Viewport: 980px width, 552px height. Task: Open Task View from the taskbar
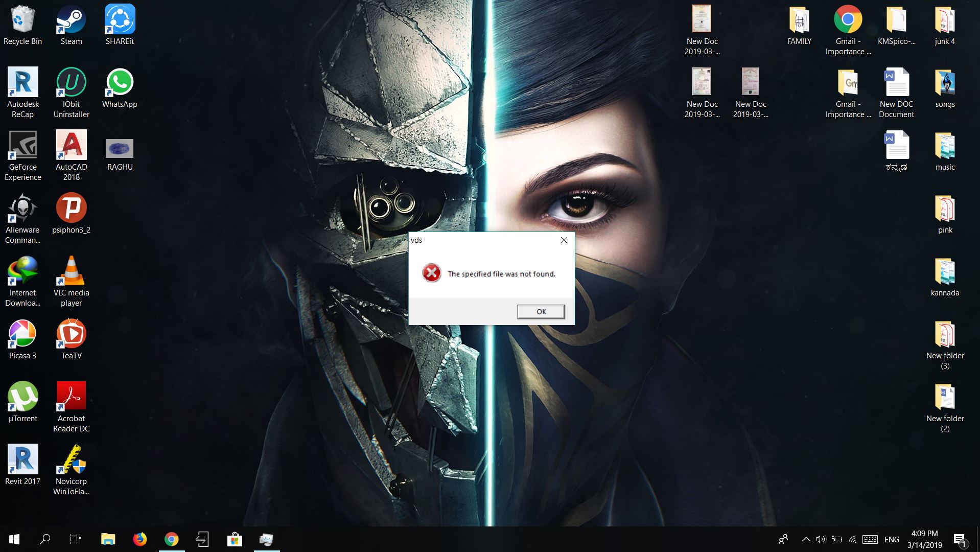tap(76, 539)
